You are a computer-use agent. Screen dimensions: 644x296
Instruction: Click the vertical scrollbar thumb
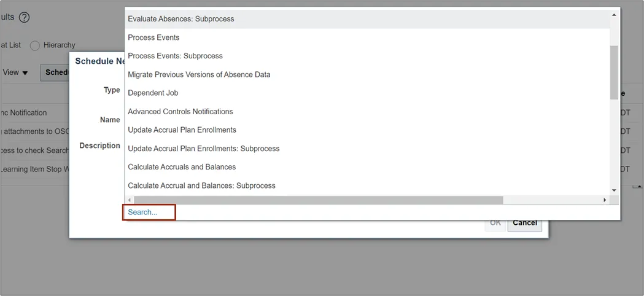pos(614,71)
